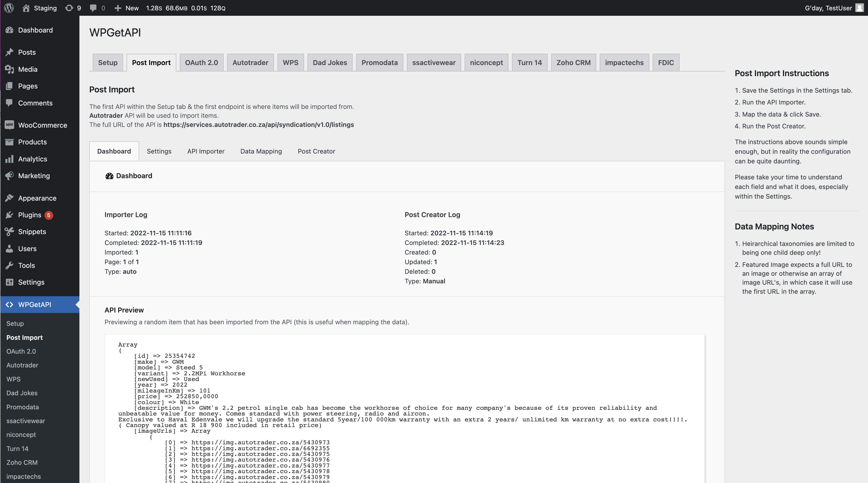The height and width of the screenshot is (483, 868).
Task: Click WooCommerce menu label in sidebar
Action: (x=43, y=125)
